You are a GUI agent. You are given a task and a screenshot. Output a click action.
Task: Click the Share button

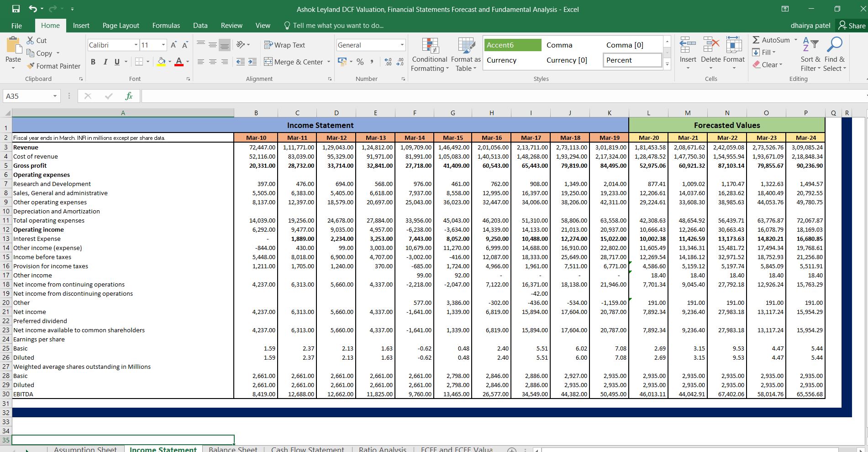point(852,26)
